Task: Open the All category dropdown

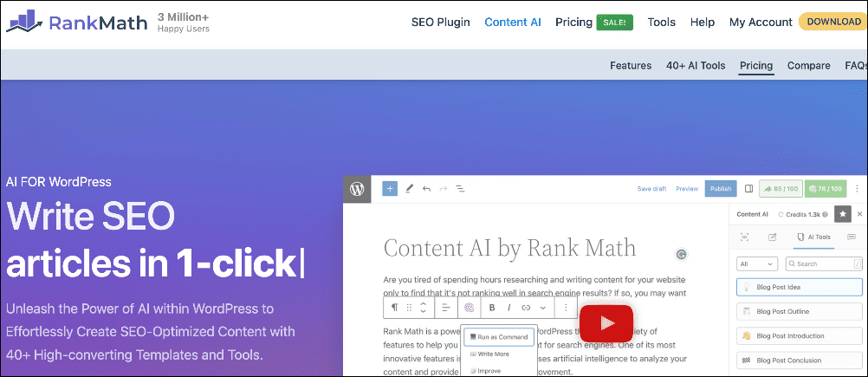Action: (x=757, y=264)
